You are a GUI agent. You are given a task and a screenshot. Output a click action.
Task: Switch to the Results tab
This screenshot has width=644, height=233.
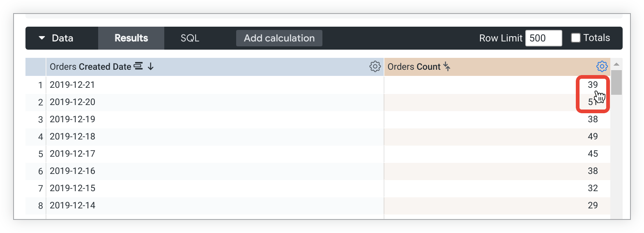131,38
